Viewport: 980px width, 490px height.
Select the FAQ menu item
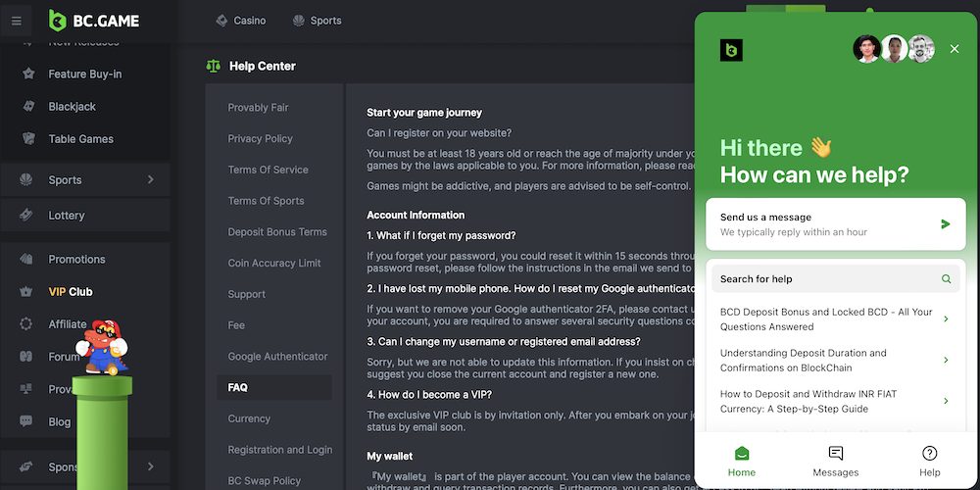(x=274, y=387)
